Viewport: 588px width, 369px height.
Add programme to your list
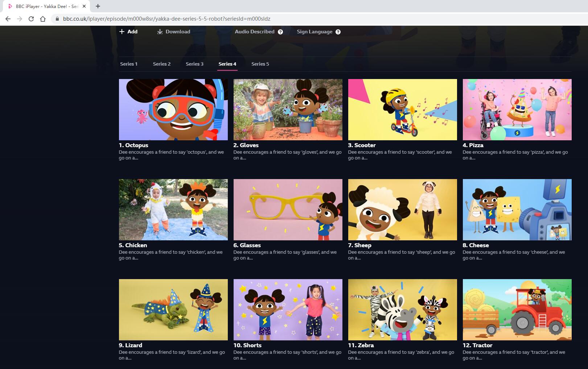128,32
